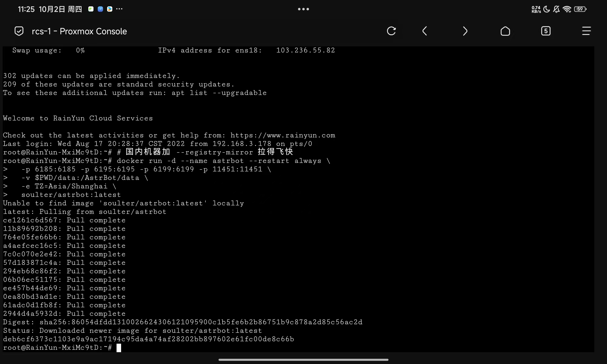Go back to the previous page
Screen dimensions: 607x364
[x=425, y=31]
